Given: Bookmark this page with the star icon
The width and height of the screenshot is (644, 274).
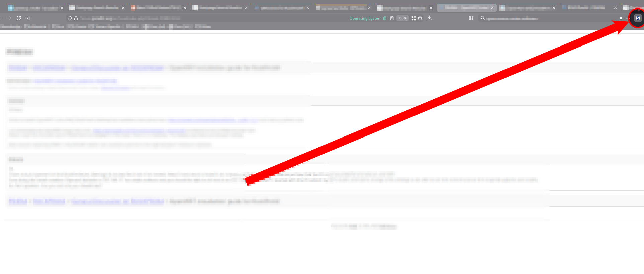Looking at the screenshot, I should pos(420,18).
